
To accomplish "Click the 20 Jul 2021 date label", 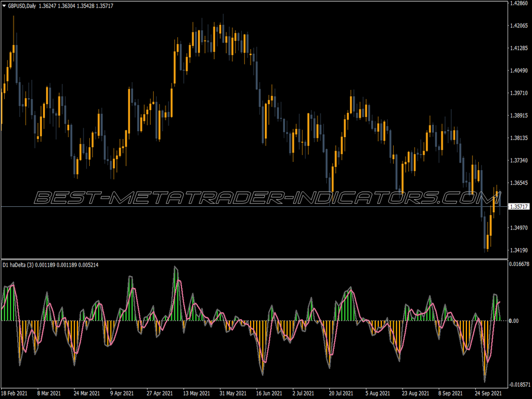I will pyautogui.click(x=341, y=394).
